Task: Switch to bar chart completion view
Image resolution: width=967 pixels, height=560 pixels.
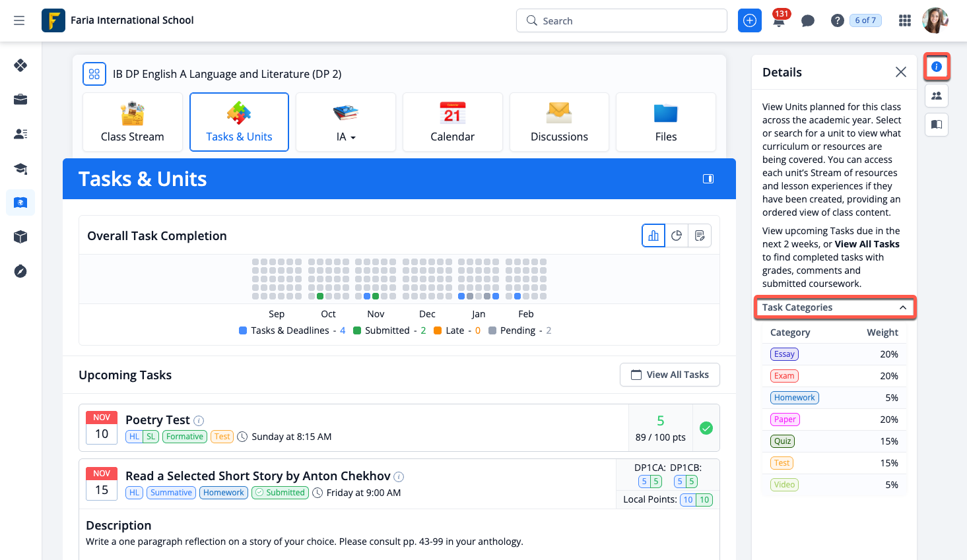Action: click(x=653, y=235)
